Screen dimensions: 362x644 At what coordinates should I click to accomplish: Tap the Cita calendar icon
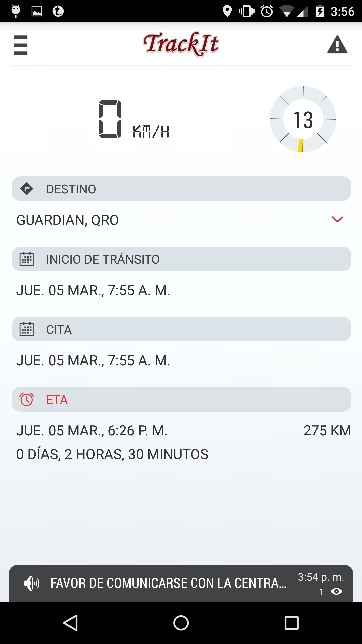click(27, 329)
